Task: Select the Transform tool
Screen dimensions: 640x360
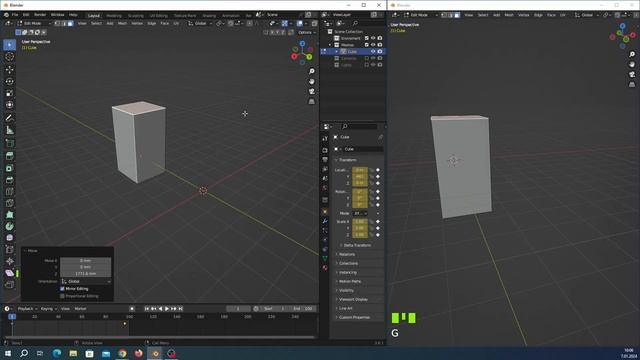Action: 9,105
